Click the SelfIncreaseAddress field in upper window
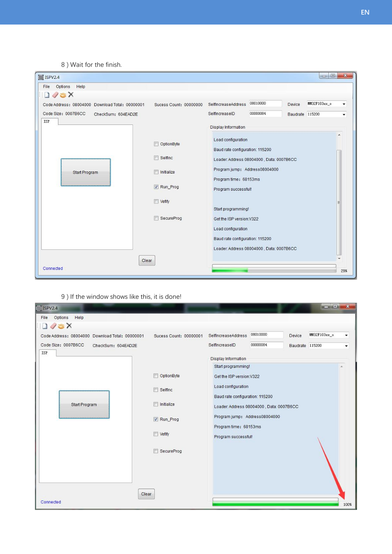 (x=265, y=104)
